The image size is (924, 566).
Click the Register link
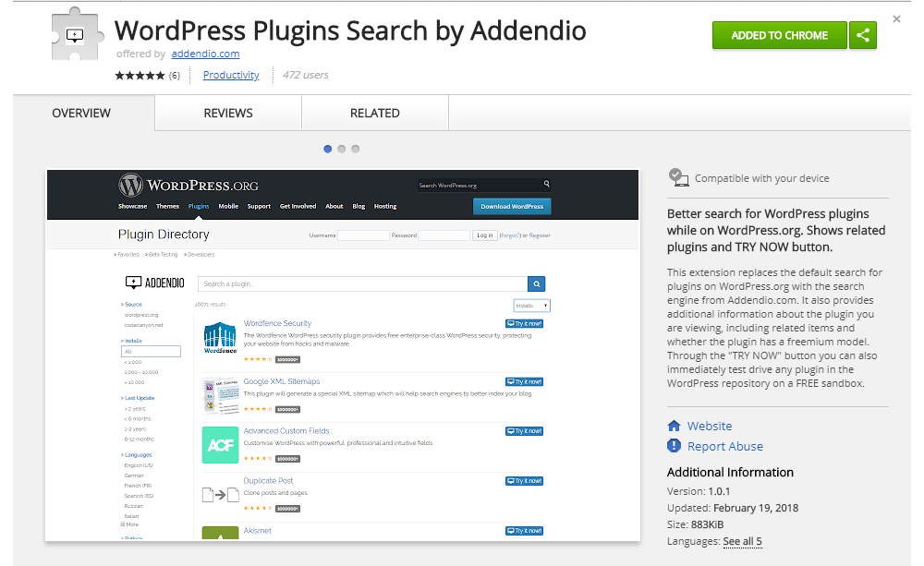pos(540,235)
